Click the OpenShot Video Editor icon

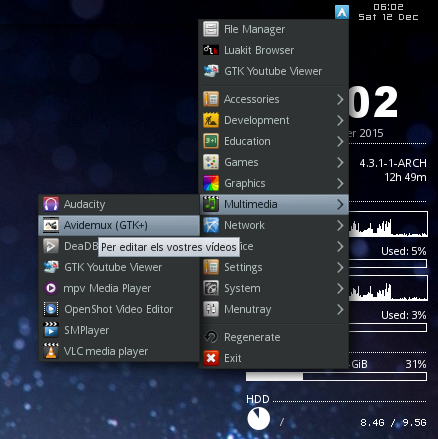[x=51, y=309]
